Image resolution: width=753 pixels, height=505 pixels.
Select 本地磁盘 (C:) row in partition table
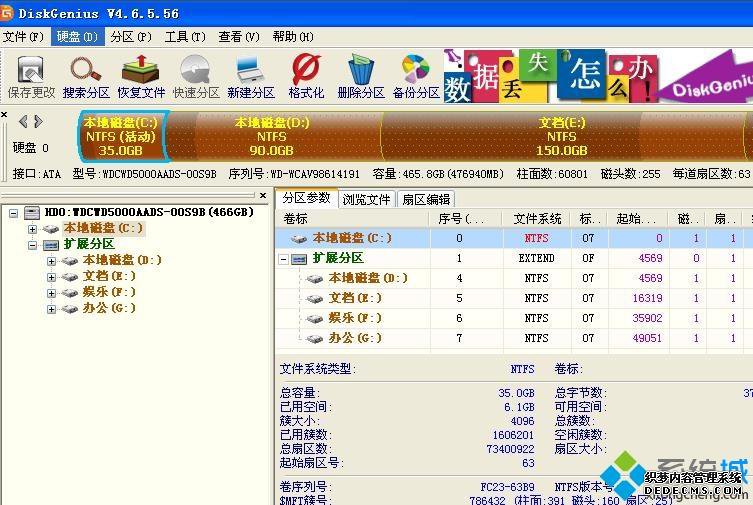(x=514, y=238)
